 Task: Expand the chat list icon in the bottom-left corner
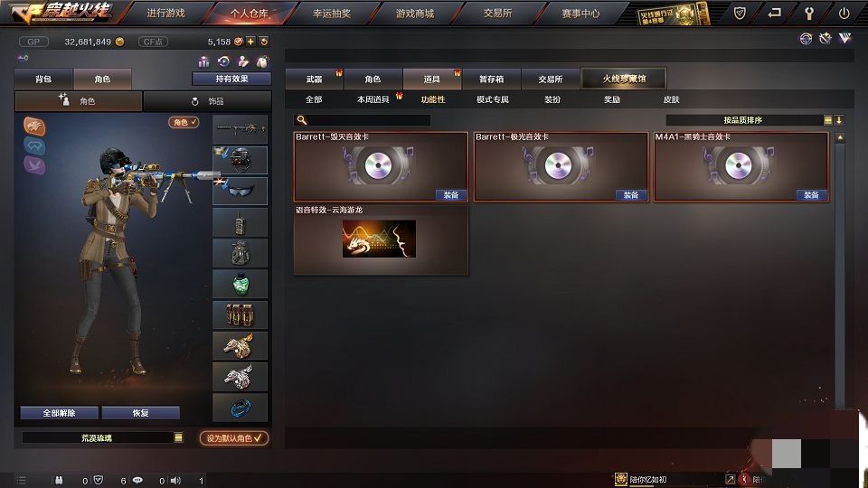coord(21,480)
